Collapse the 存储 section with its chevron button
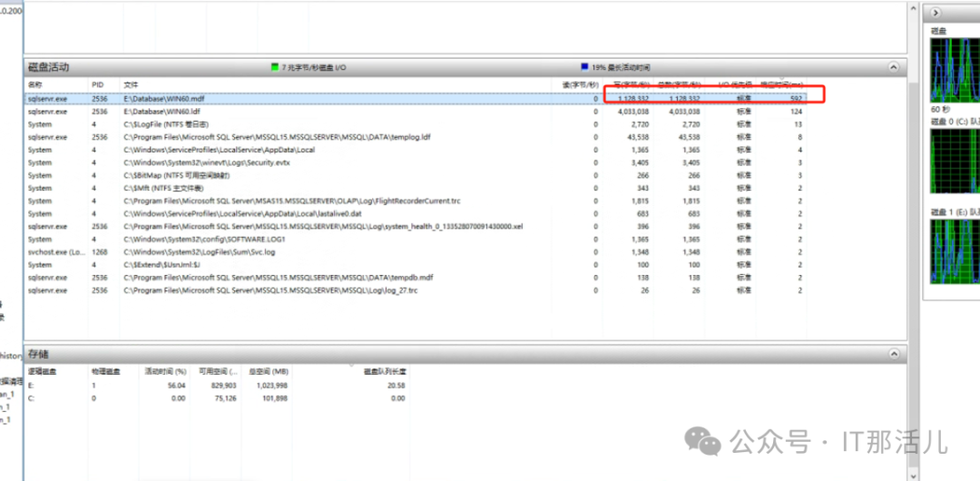The width and height of the screenshot is (980, 481). click(x=895, y=354)
